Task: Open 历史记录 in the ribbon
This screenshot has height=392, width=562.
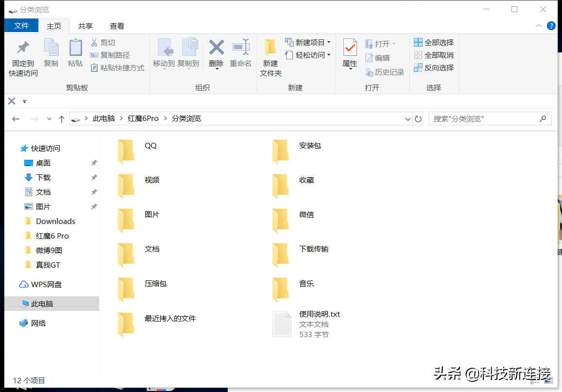Action: (x=385, y=72)
